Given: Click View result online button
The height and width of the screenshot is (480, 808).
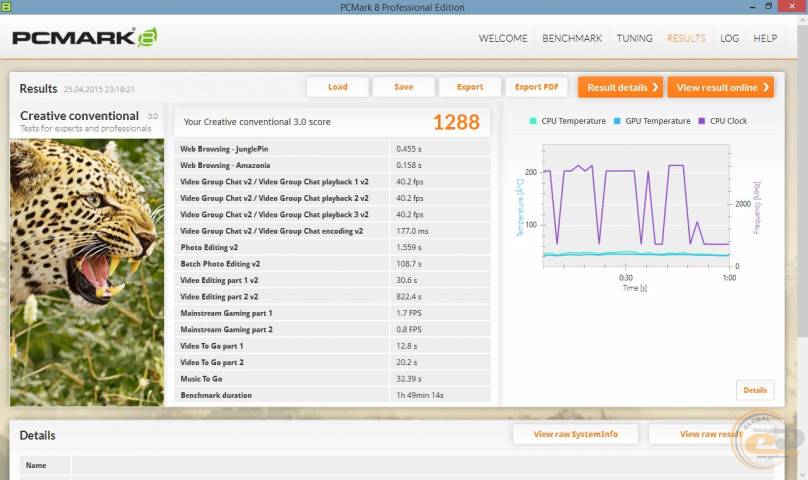Looking at the screenshot, I should tap(721, 87).
